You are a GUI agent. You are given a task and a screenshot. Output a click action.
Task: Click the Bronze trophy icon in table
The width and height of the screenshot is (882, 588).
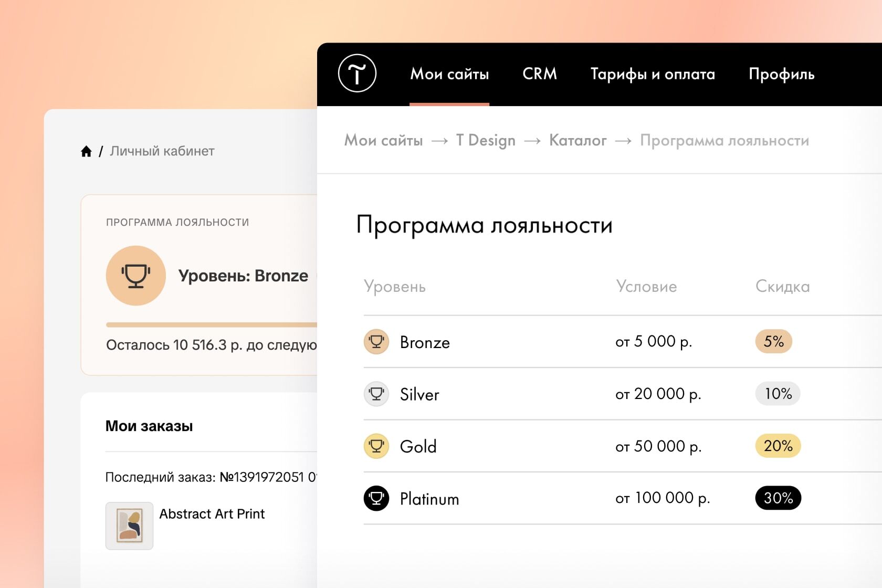tap(376, 342)
